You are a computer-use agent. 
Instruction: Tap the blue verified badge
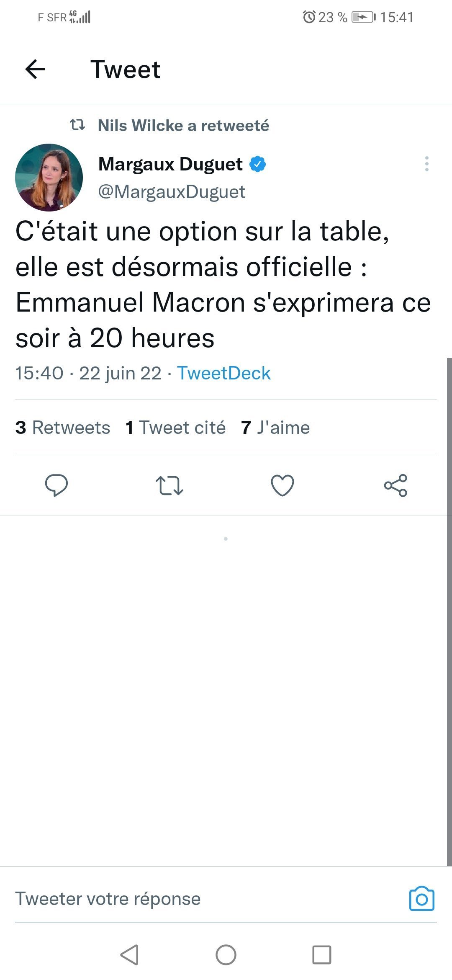click(x=258, y=164)
